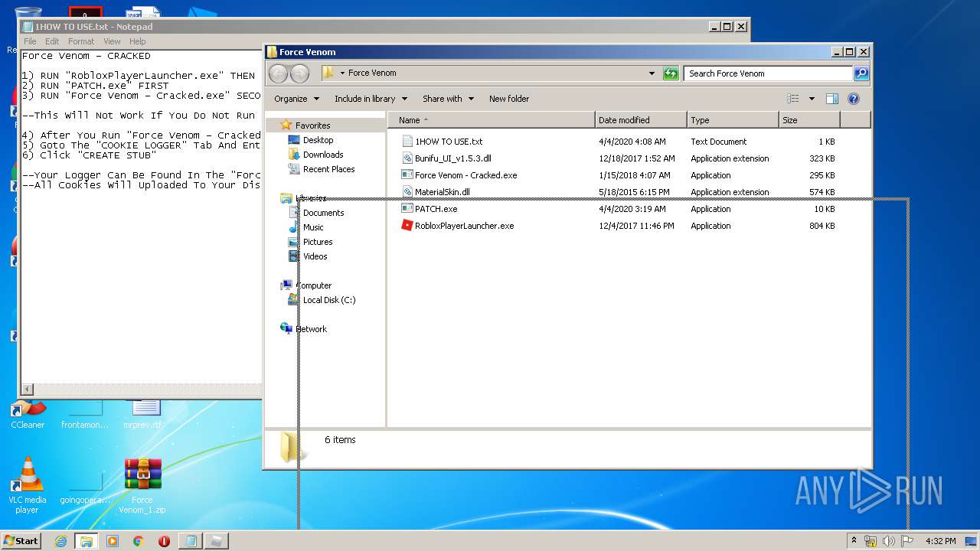980x551 pixels.
Task: Click the Action Center flag icon
Action: (x=907, y=541)
